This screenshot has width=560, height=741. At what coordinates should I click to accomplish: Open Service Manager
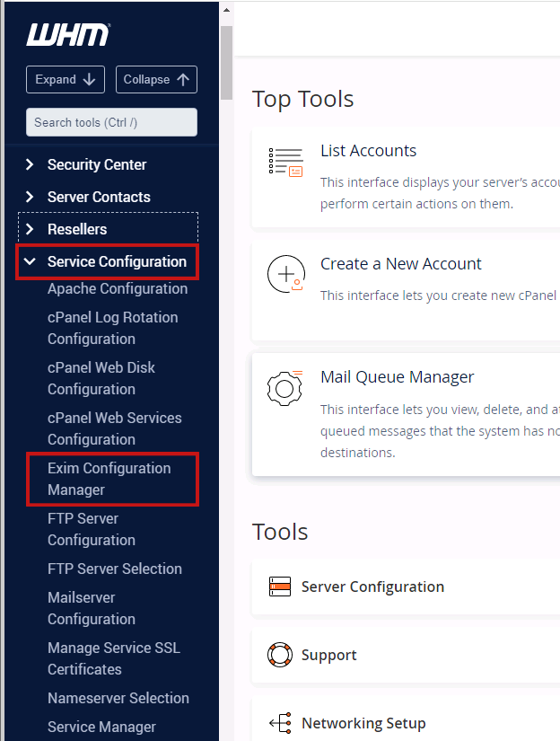tap(101, 727)
